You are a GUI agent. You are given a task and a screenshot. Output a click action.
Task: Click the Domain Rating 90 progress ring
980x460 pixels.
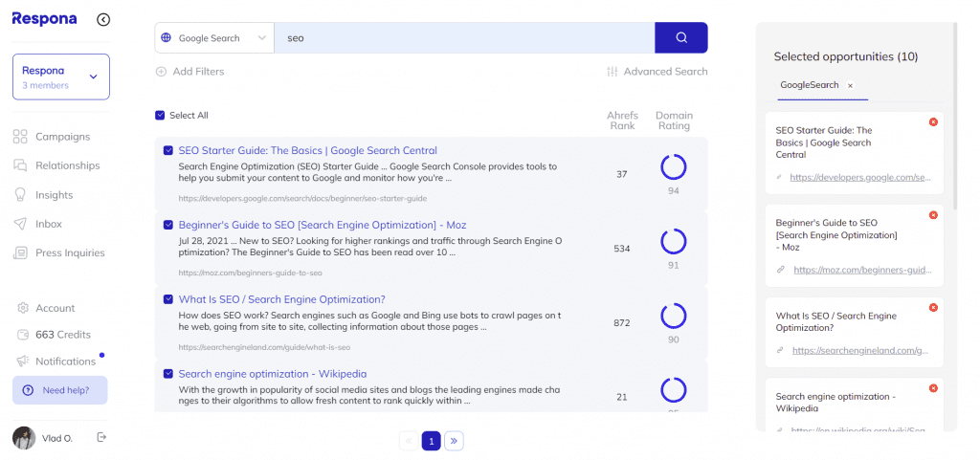click(674, 317)
